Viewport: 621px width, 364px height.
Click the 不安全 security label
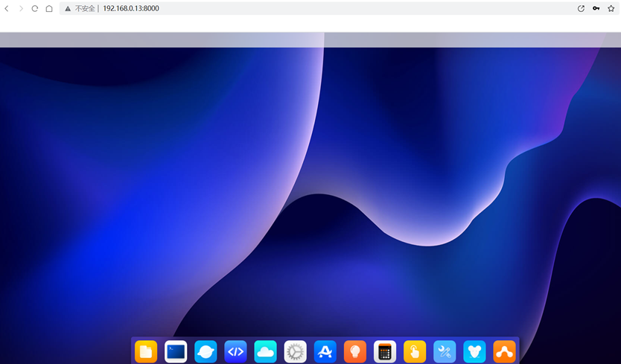tap(85, 8)
